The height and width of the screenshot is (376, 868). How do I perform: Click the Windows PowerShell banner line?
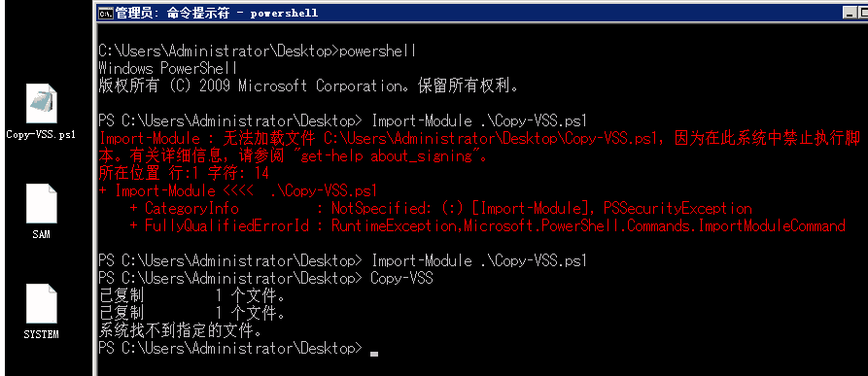[x=168, y=69]
